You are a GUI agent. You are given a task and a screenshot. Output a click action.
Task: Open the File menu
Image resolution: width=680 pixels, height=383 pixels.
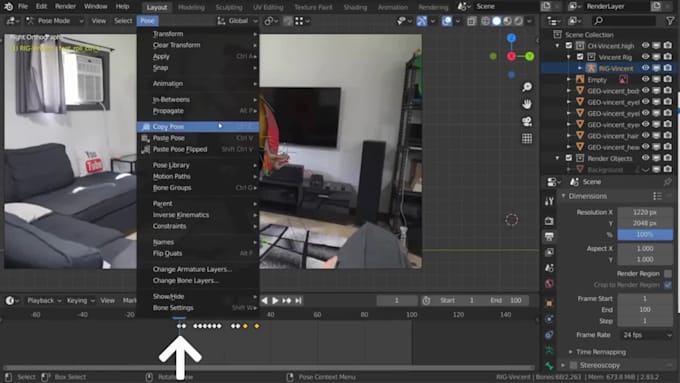coord(23,7)
